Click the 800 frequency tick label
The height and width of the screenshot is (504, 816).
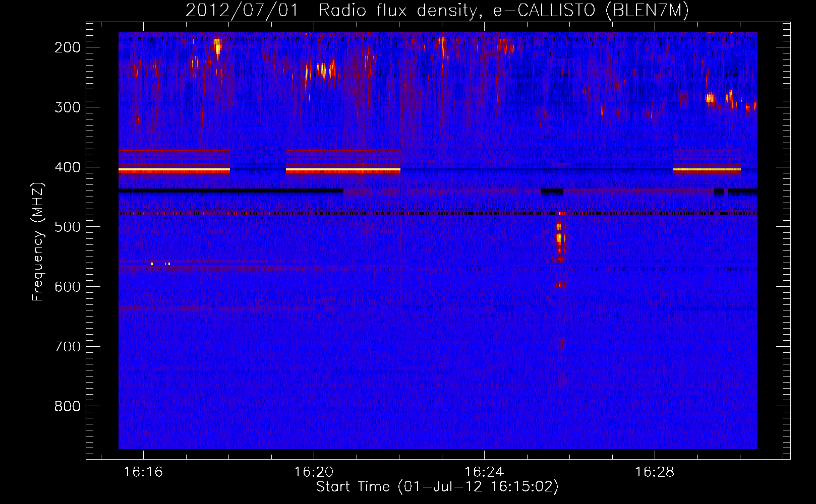point(67,406)
